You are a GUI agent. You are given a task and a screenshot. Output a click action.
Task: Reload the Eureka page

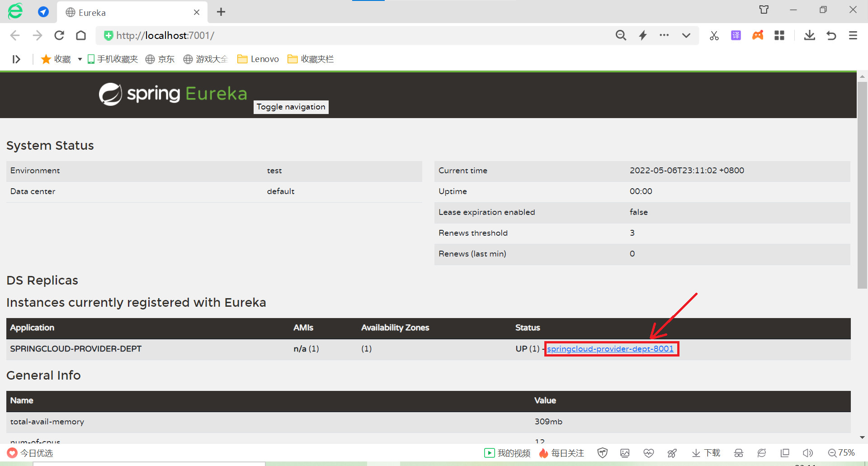[x=59, y=35]
